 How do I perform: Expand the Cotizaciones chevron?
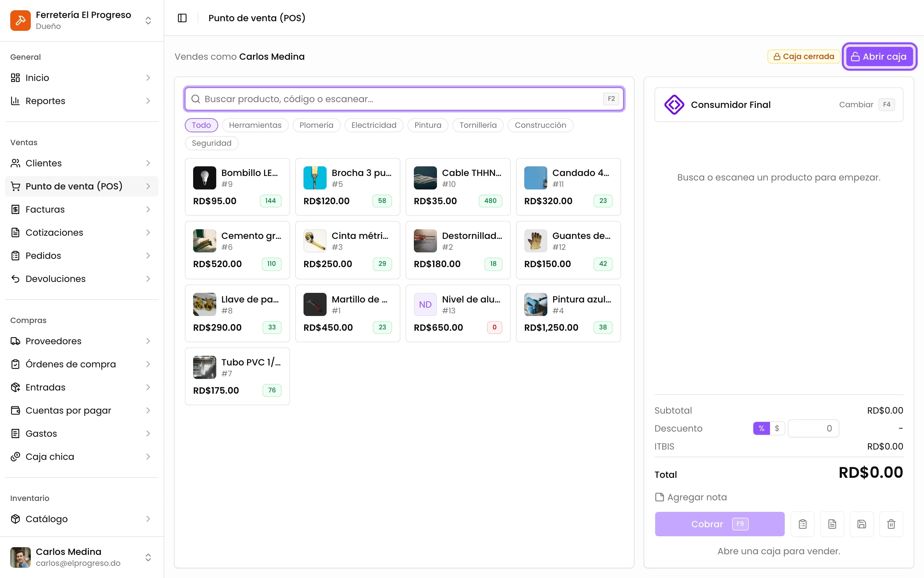point(148,232)
